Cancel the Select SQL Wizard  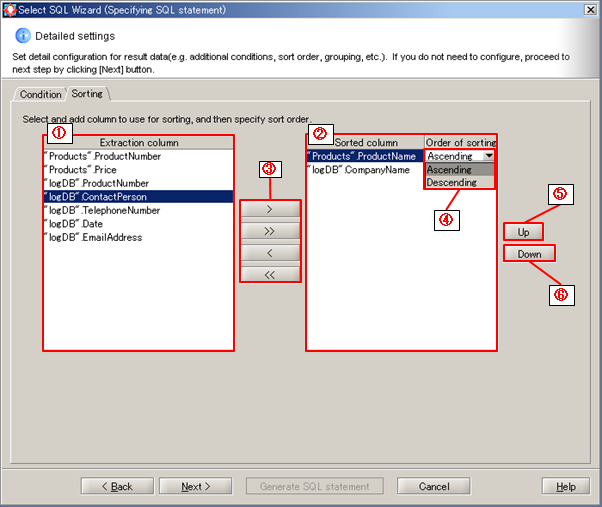434,486
